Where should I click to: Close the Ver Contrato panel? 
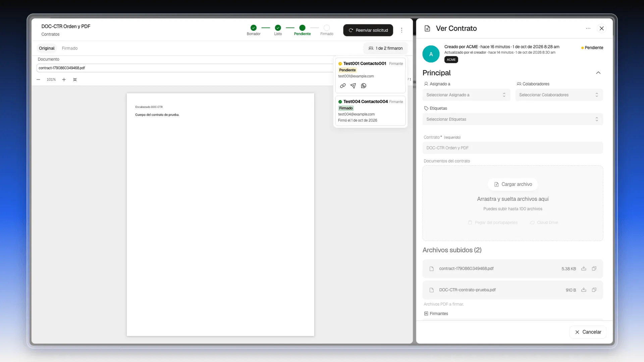[x=601, y=28]
